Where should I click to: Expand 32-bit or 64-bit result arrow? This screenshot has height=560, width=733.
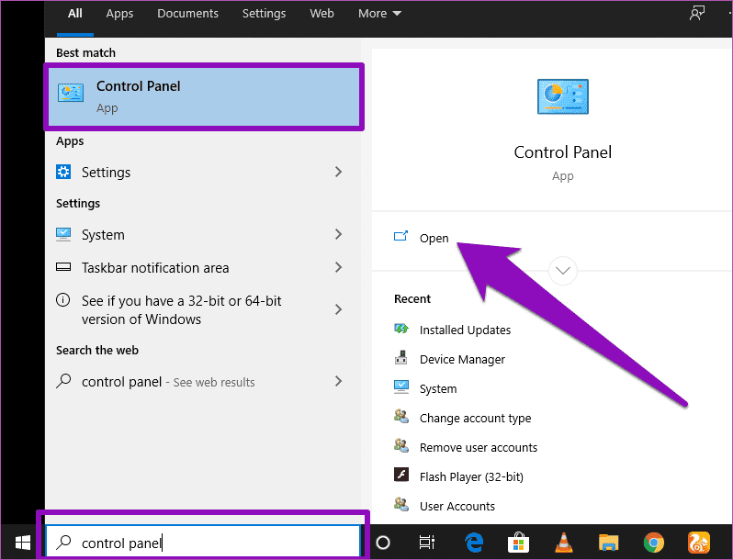point(338,309)
